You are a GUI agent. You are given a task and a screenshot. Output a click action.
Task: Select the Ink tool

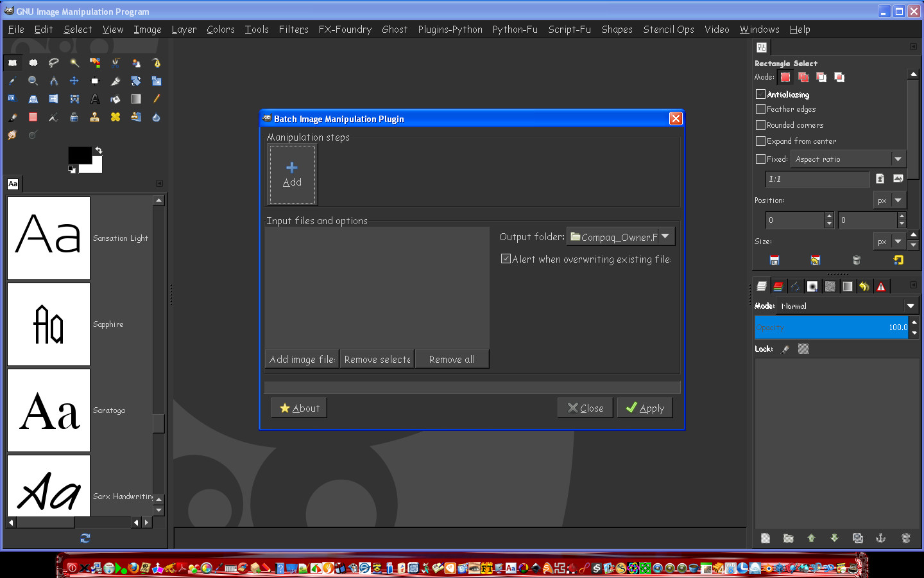pos(74,117)
